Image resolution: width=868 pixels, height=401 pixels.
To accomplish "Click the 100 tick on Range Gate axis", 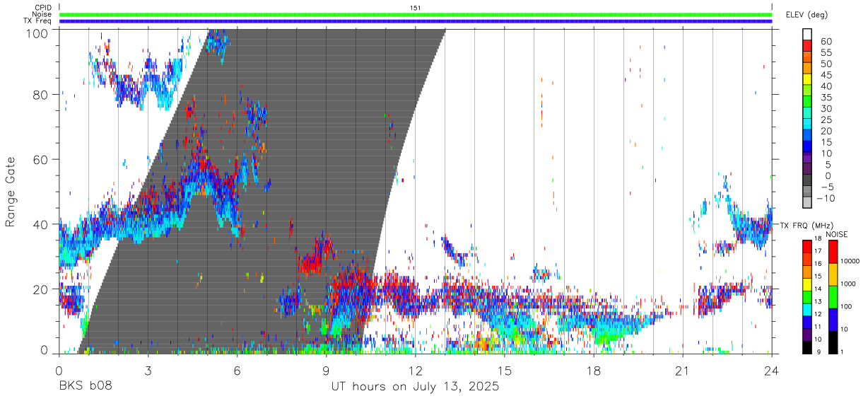I will click(x=37, y=33).
